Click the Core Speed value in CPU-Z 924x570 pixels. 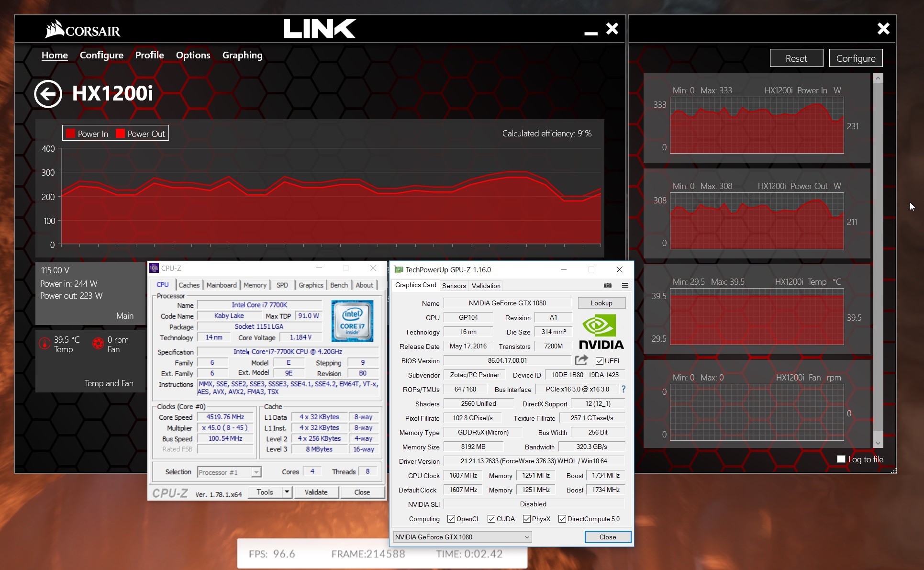pyautogui.click(x=225, y=417)
